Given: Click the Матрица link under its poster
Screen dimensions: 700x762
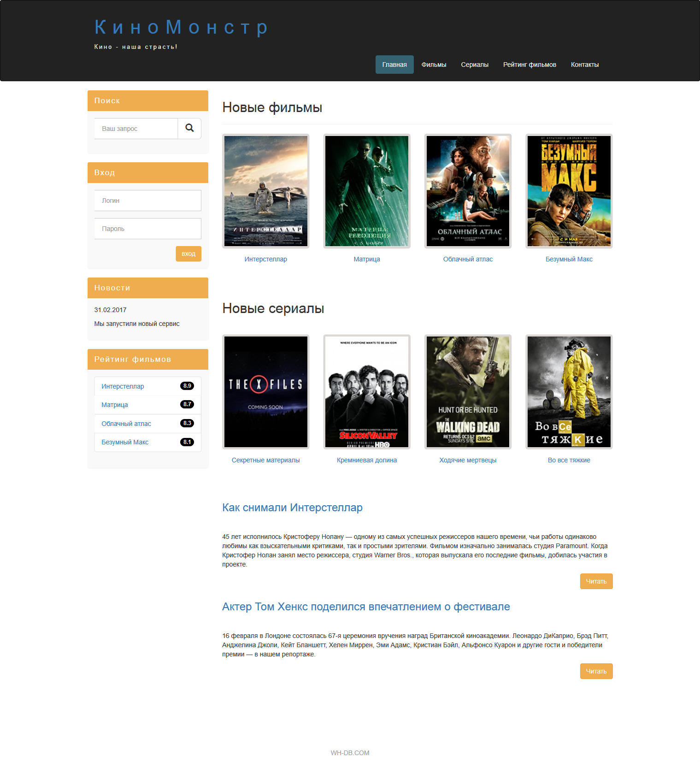Looking at the screenshot, I should 367,259.
